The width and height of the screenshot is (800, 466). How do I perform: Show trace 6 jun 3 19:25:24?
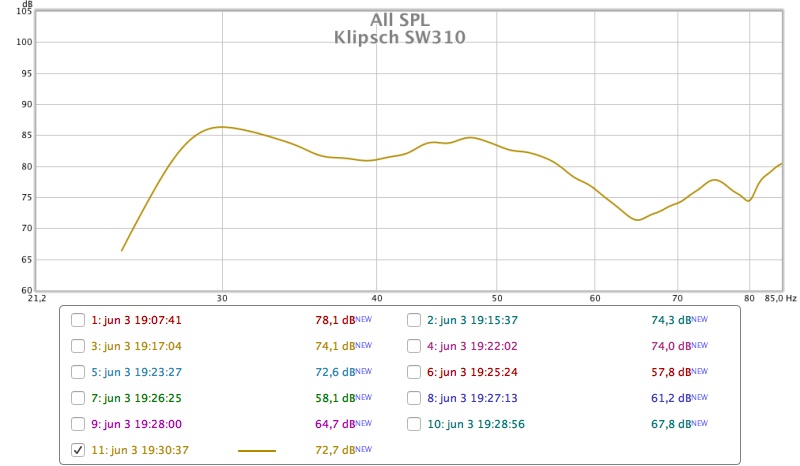tap(414, 372)
